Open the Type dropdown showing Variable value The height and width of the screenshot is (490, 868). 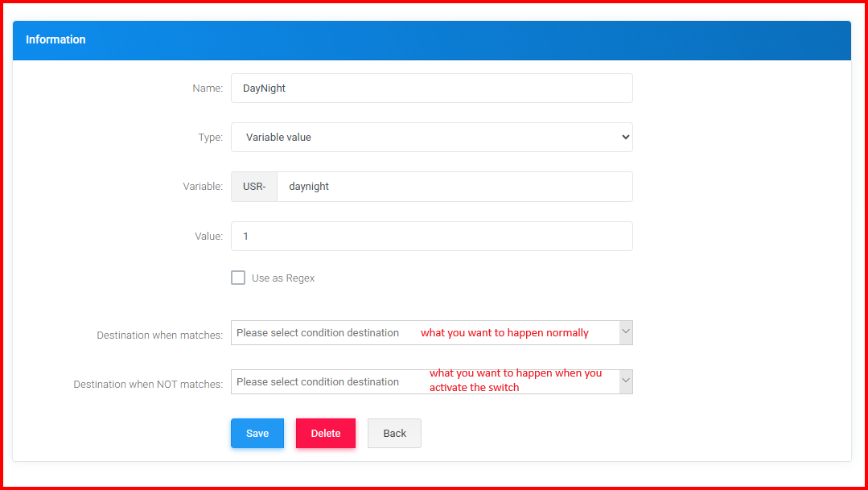[431, 138]
